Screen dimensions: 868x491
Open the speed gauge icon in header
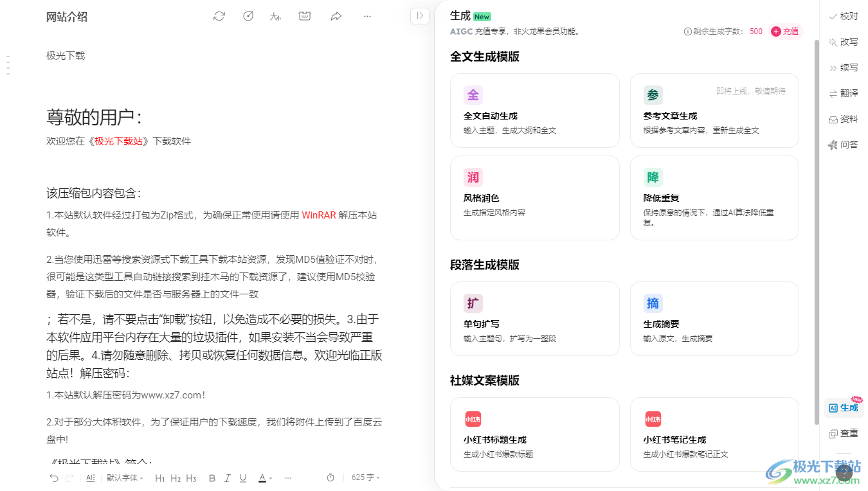248,16
